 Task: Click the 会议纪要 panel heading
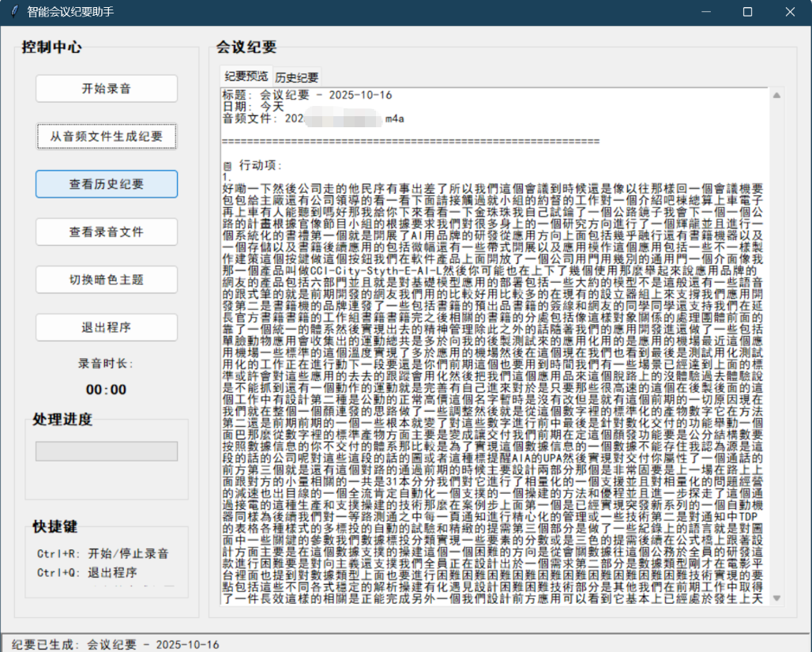point(246,47)
